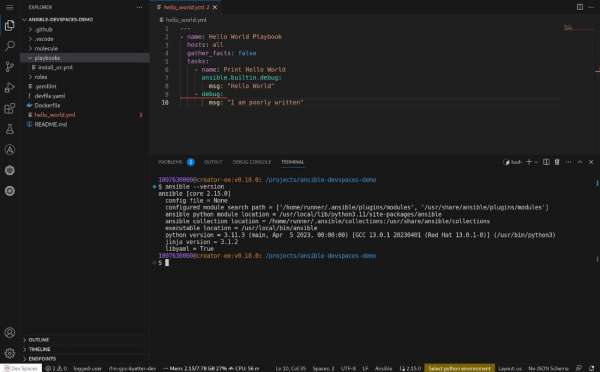600x372 pixels.
Task: Change encoding via UTF-8 status item
Action: click(348, 368)
